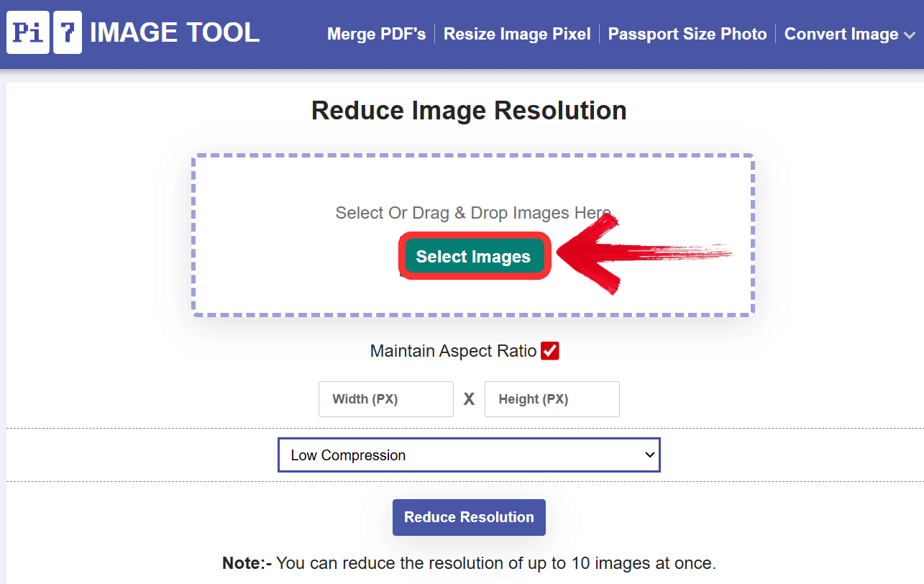Open the Merge PDF's page

[376, 34]
